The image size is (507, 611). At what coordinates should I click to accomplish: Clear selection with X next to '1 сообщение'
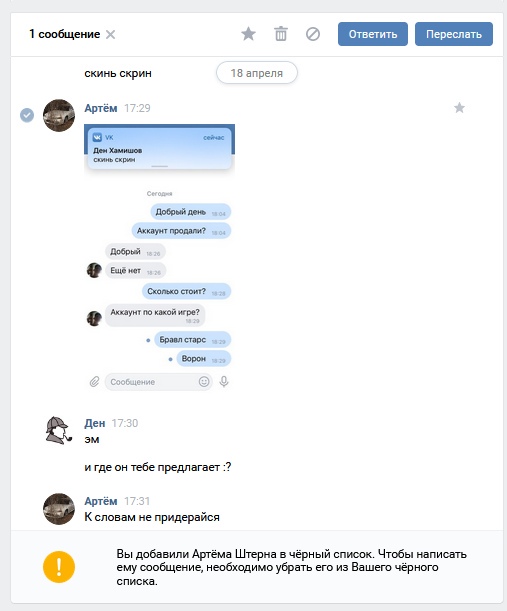pos(111,35)
